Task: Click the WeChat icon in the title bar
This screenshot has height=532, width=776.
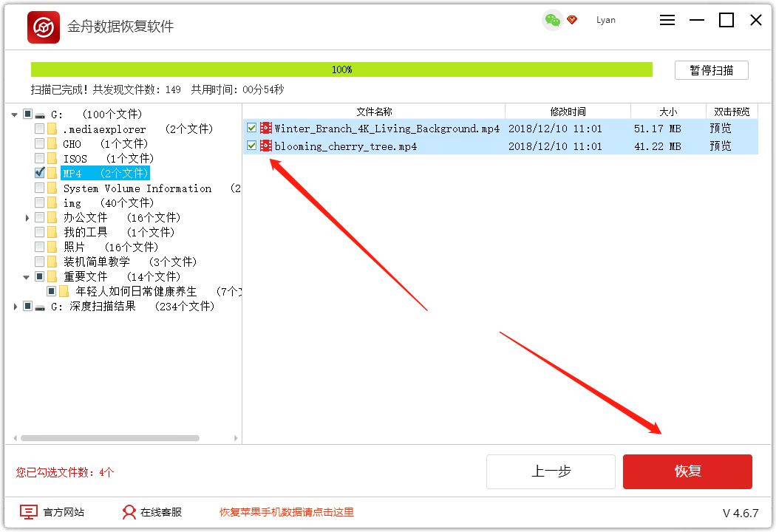Action: [552, 20]
